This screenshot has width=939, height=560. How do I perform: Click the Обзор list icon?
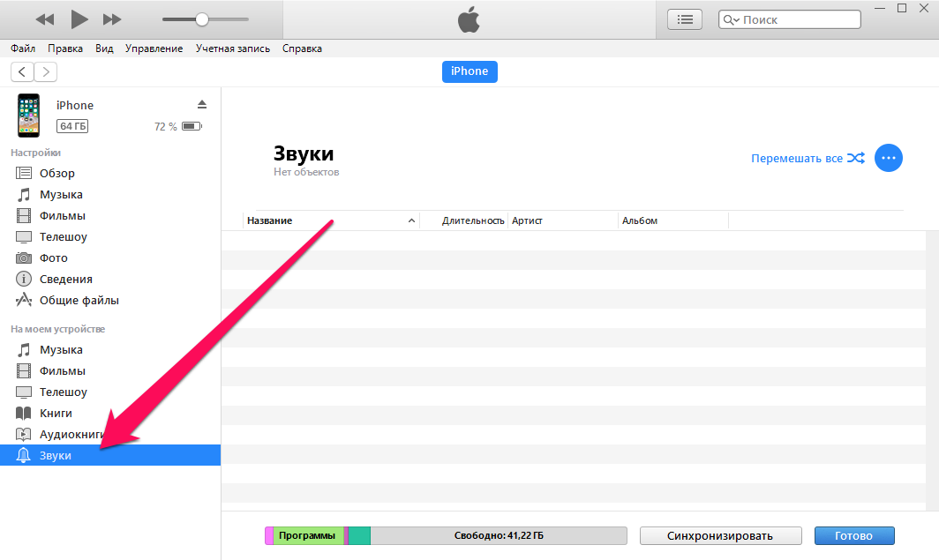(23, 173)
